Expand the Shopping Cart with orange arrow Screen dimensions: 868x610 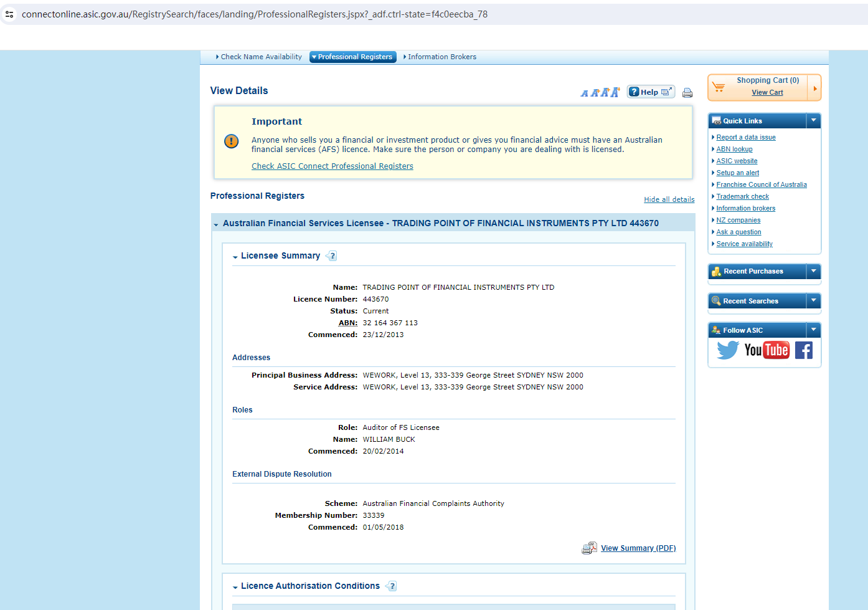point(814,88)
